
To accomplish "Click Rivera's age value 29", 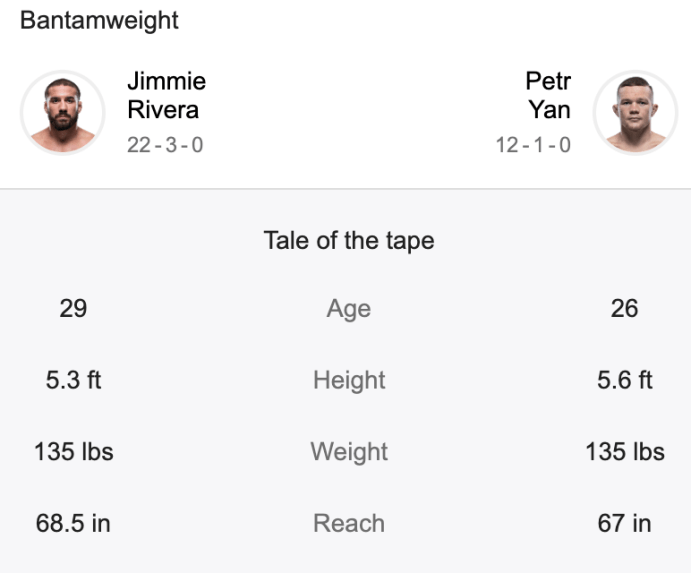I will pos(73,308).
